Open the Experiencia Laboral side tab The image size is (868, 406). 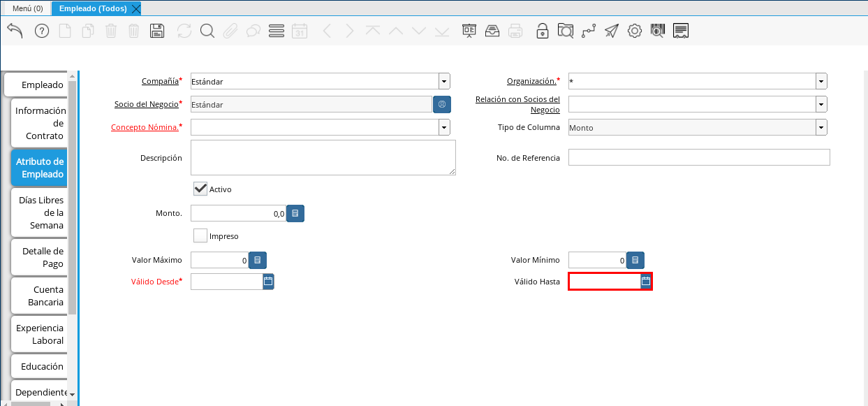40,334
